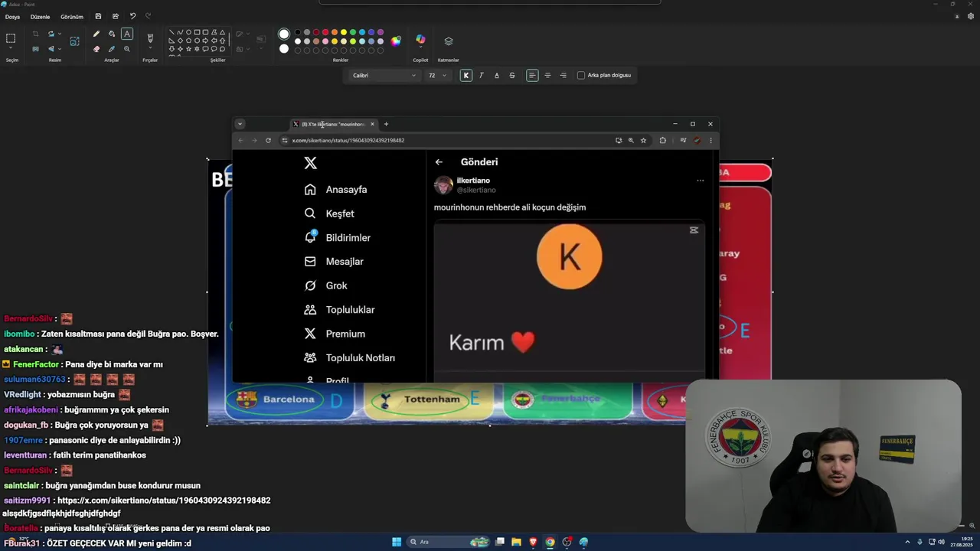This screenshot has height=551, width=980.
Task: Open the font size 72 dropdown
Action: (x=436, y=75)
